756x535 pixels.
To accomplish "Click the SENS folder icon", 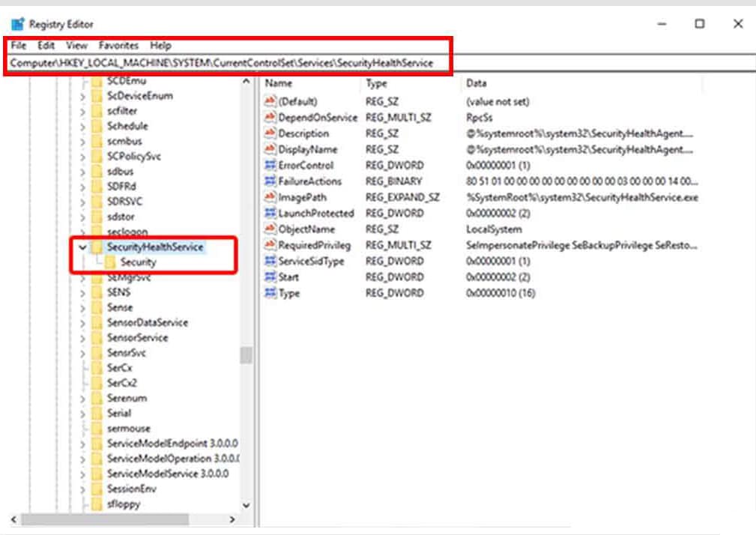I will (97, 292).
